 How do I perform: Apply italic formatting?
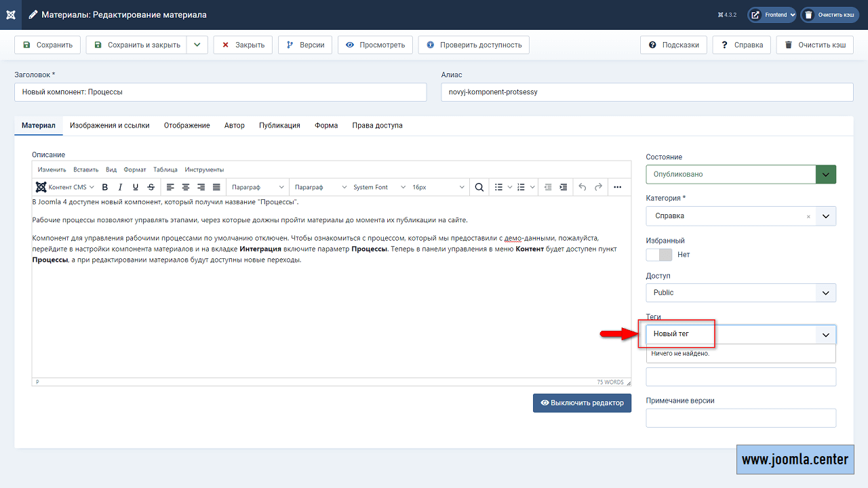[120, 186]
